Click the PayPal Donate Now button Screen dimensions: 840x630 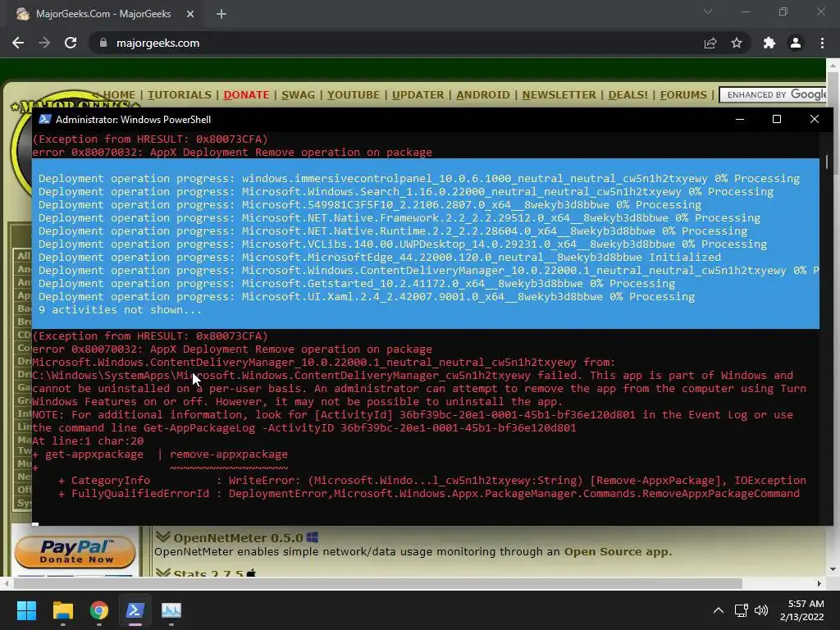[75, 552]
